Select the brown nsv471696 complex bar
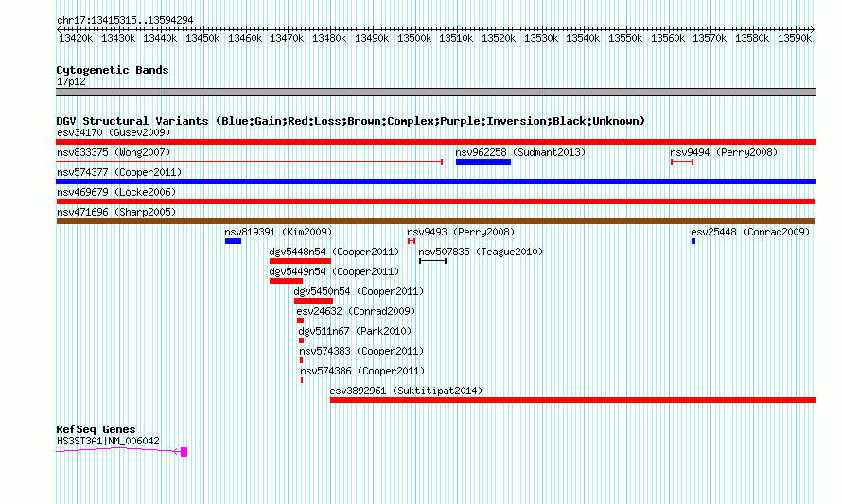Viewport: 842px width, 504px height. [x=435, y=221]
